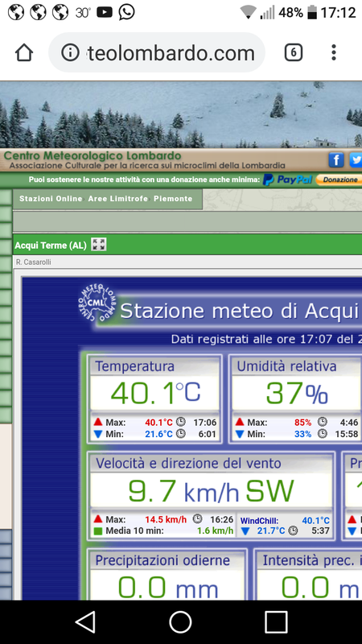Click the Velocità e direzione del vento heading
Screen dimensions: 362x644
coord(188,464)
